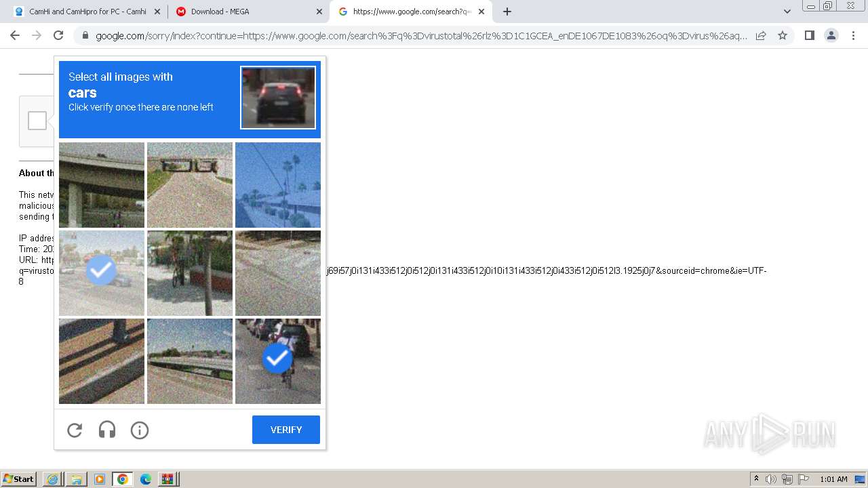Open the Chrome profile menu

point(831,35)
